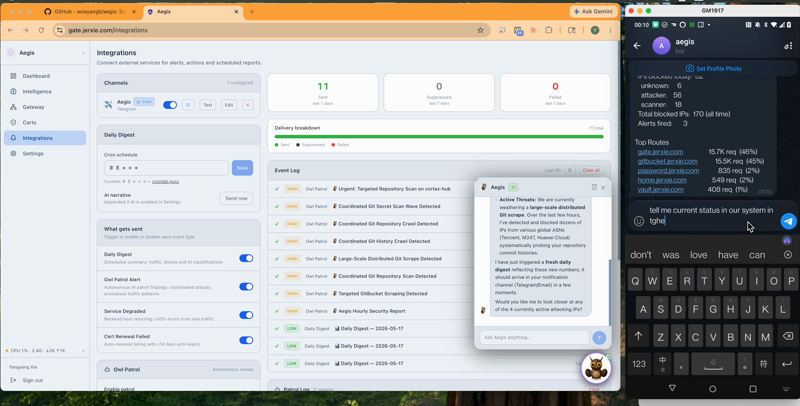The image size is (800, 406).
Task: Toggle the Owl Patrol Alert switch
Action: (246, 287)
